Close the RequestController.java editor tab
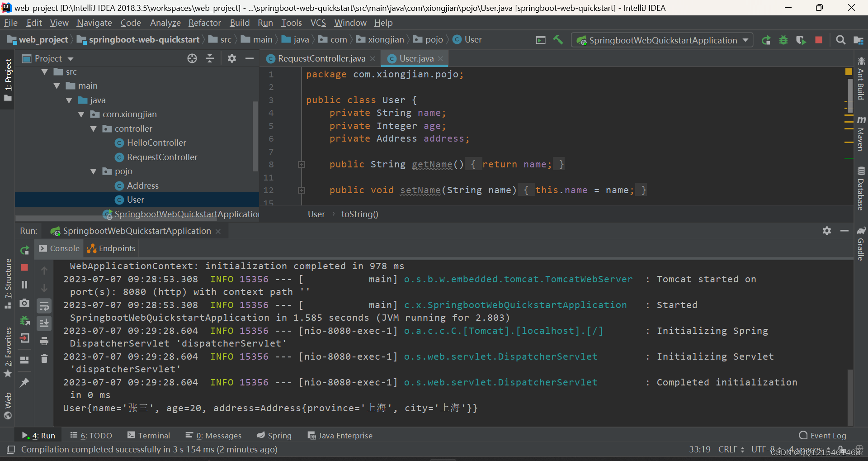Image resolution: width=868 pixels, height=461 pixels. [x=373, y=58]
